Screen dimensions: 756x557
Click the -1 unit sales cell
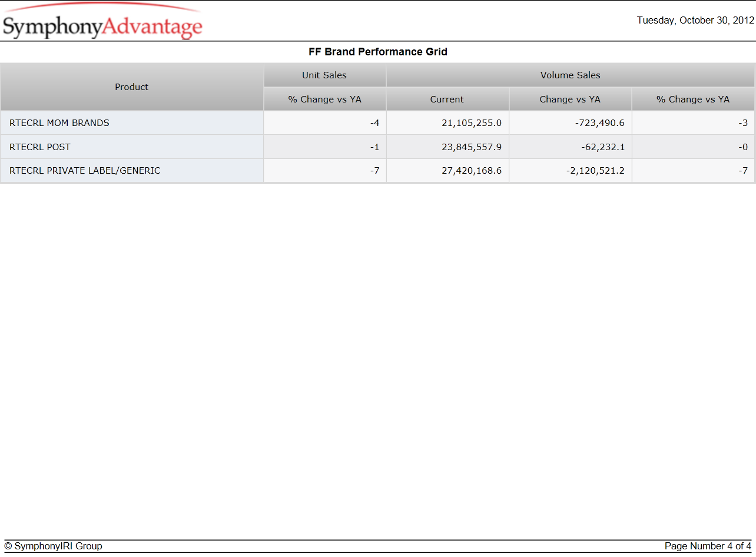[324, 147]
